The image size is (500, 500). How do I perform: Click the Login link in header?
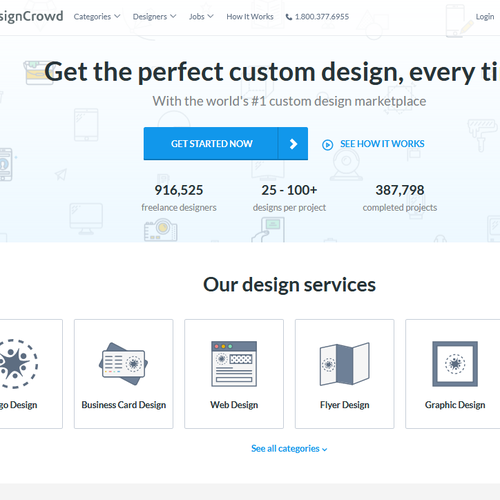(485, 16)
